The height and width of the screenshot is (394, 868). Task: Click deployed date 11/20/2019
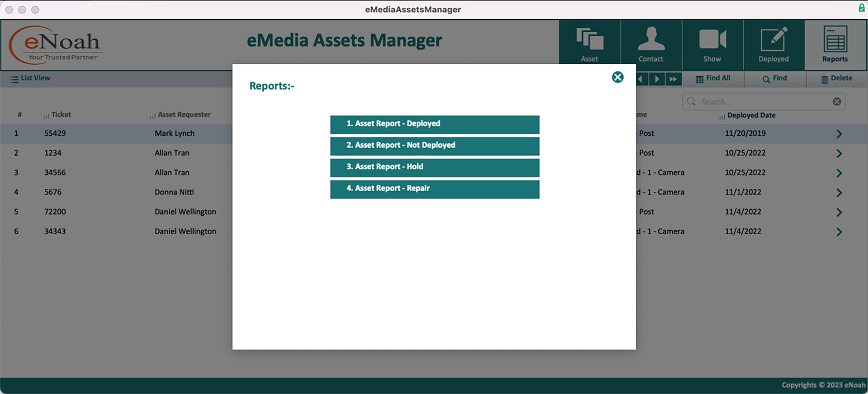(745, 133)
